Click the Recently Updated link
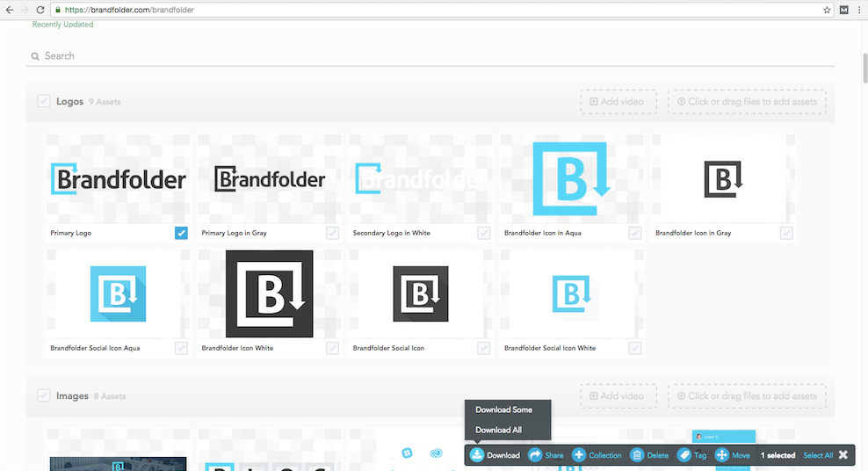 pyautogui.click(x=62, y=25)
